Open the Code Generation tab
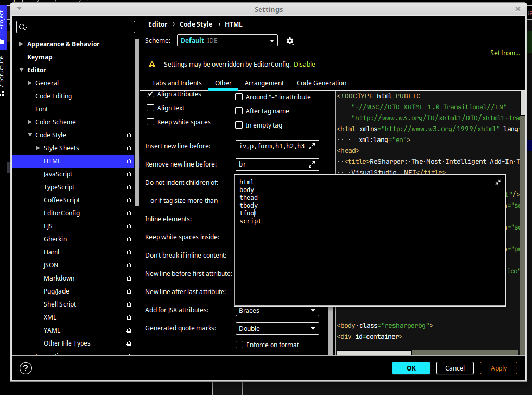 pos(321,83)
